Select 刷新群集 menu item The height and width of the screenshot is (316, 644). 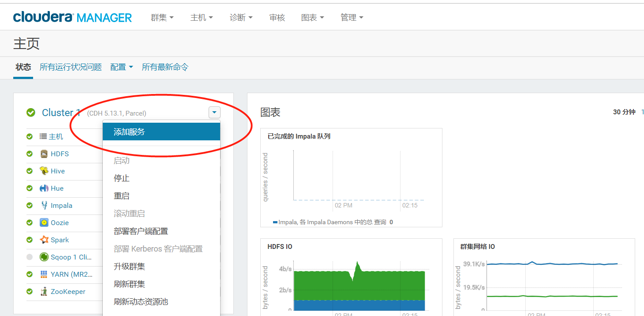(x=161, y=284)
